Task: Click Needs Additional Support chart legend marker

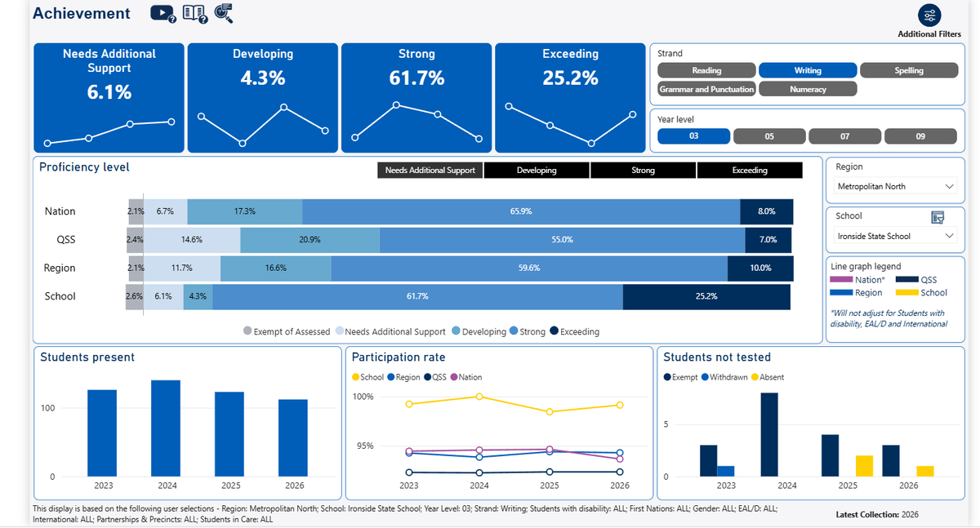Action: point(339,331)
